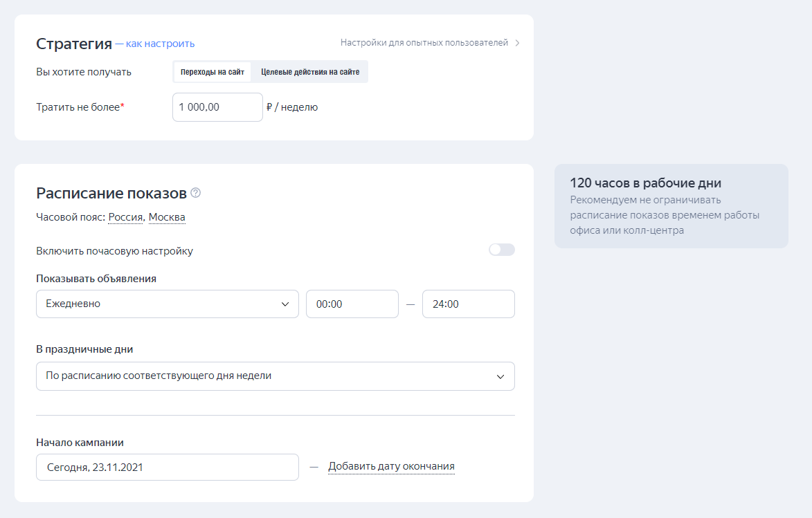This screenshot has width=812, height=518.
Task: Click the «120 часов в рабочие дни» heading
Action: coord(646,183)
